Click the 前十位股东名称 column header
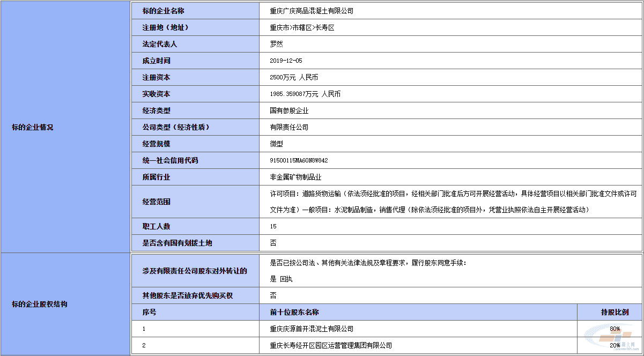Screen dimensions: 644x356 click(x=294, y=312)
